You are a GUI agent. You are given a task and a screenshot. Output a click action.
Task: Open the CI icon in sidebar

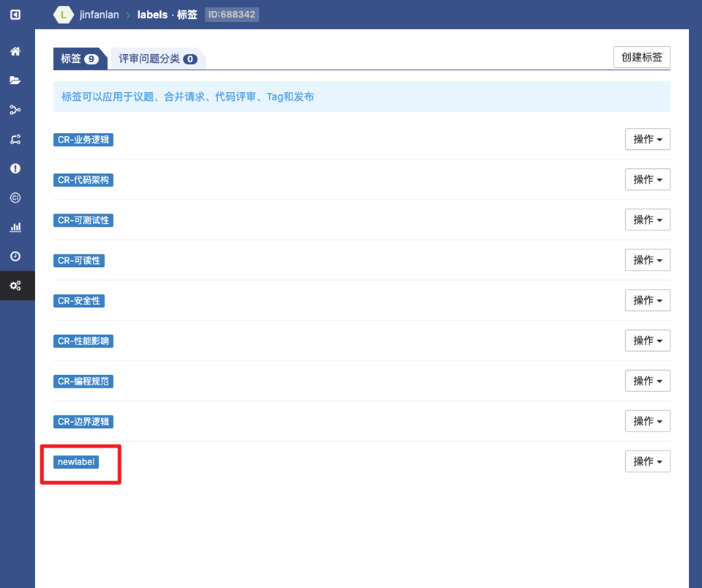(x=15, y=198)
